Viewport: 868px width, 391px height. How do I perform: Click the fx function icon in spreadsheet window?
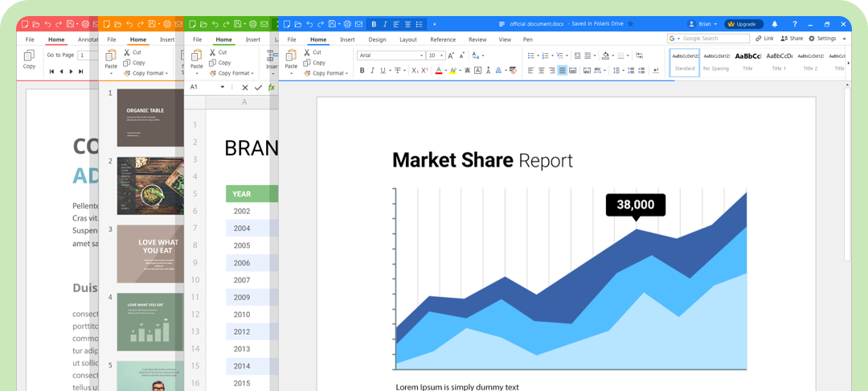[x=272, y=88]
